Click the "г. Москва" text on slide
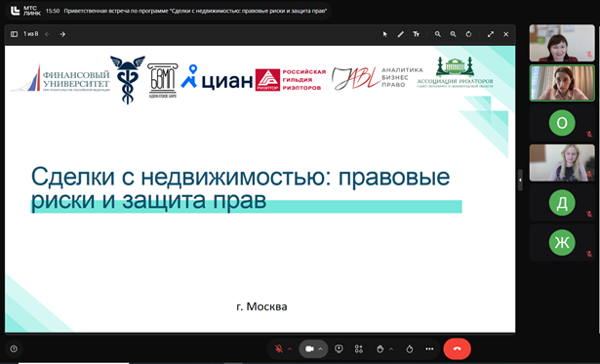600x364 pixels. [x=261, y=306]
